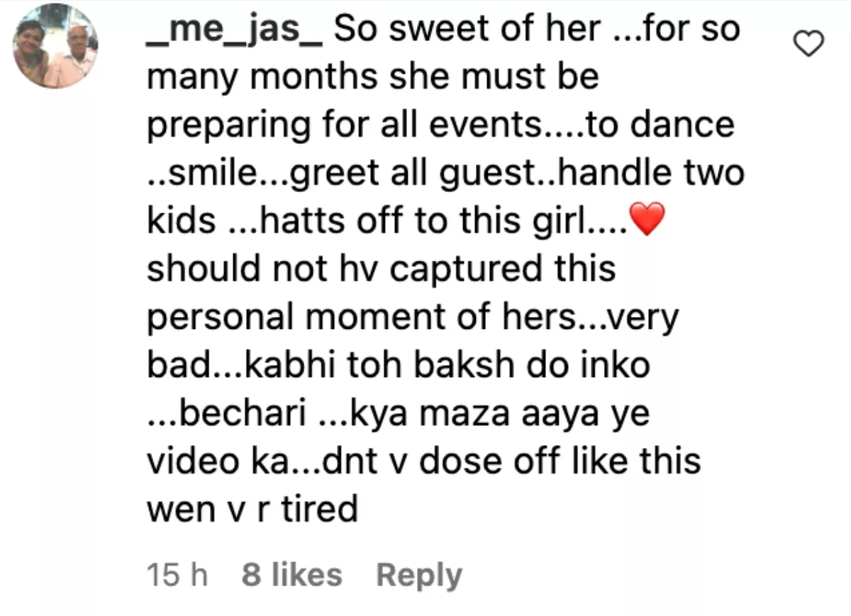Image resolution: width=851 pixels, height=616 pixels.
Task: Click the line 'many months she must be'
Action: (373, 77)
